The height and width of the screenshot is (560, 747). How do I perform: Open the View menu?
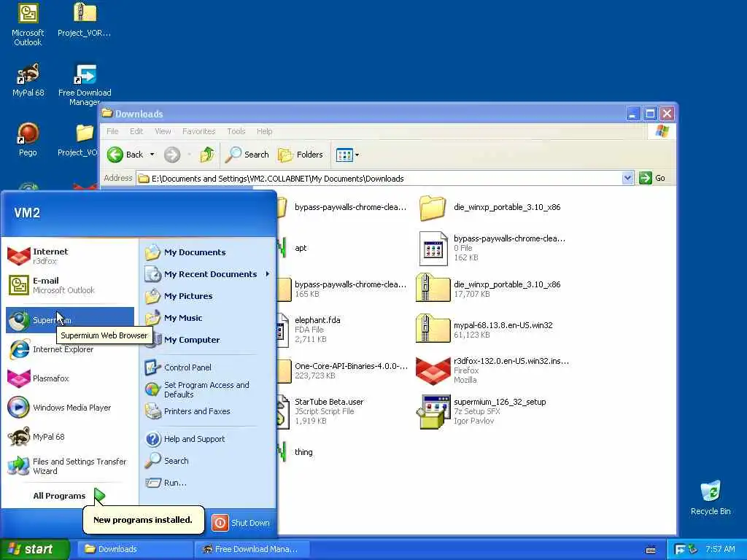tap(163, 131)
